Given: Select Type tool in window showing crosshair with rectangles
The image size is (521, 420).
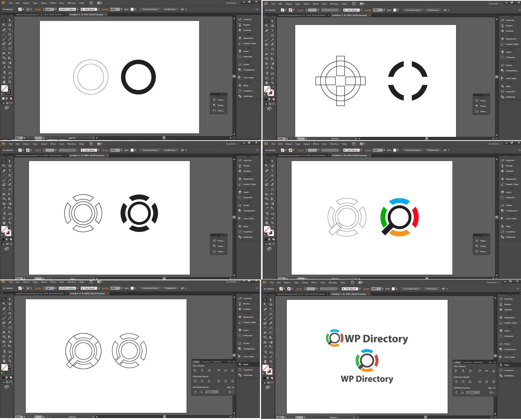Looking at the screenshot, I should pyautogui.click(x=272, y=31).
